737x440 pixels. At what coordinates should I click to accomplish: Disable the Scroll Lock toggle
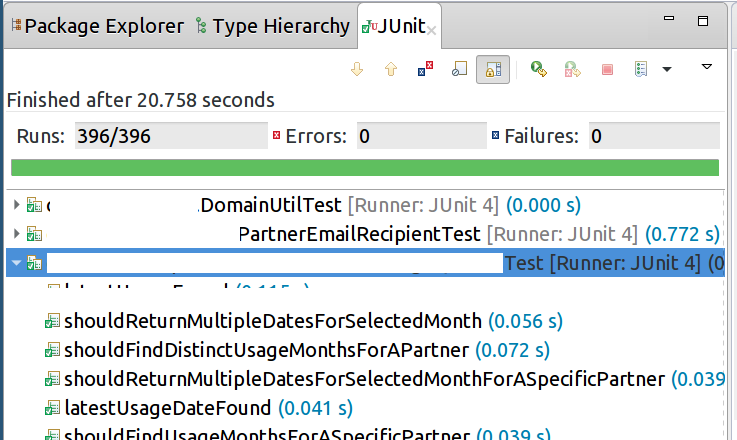[492, 69]
